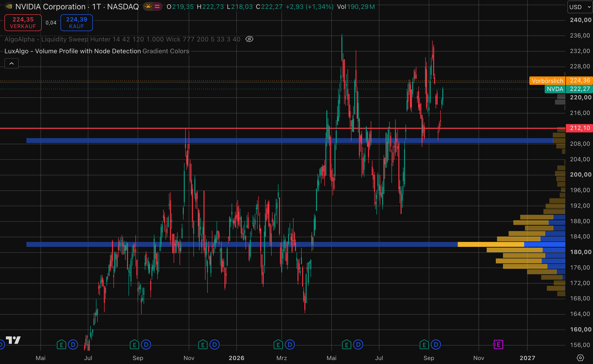Click the volume value 190,29 M
Viewport: 593px width, 364px height.
coord(361,7)
